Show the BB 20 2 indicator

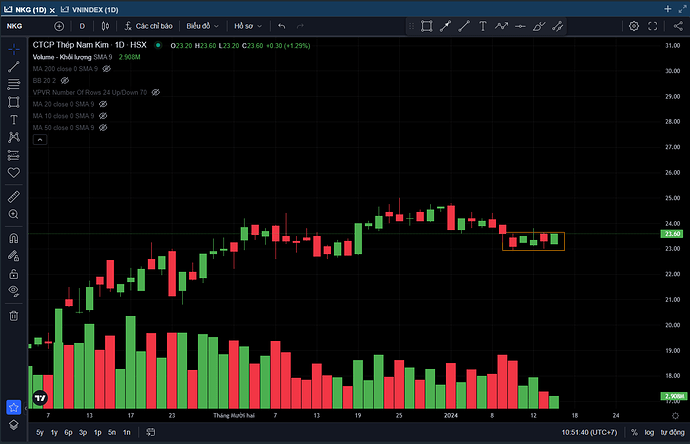[65, 81]
